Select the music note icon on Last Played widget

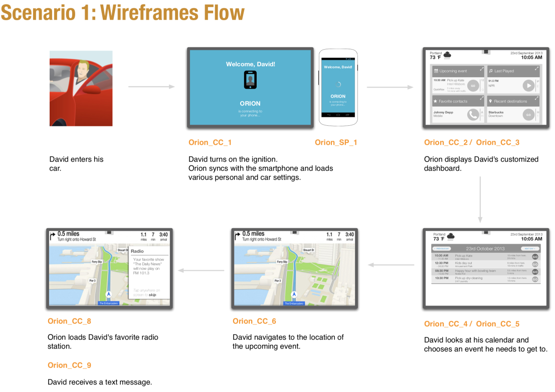[491, 71]
